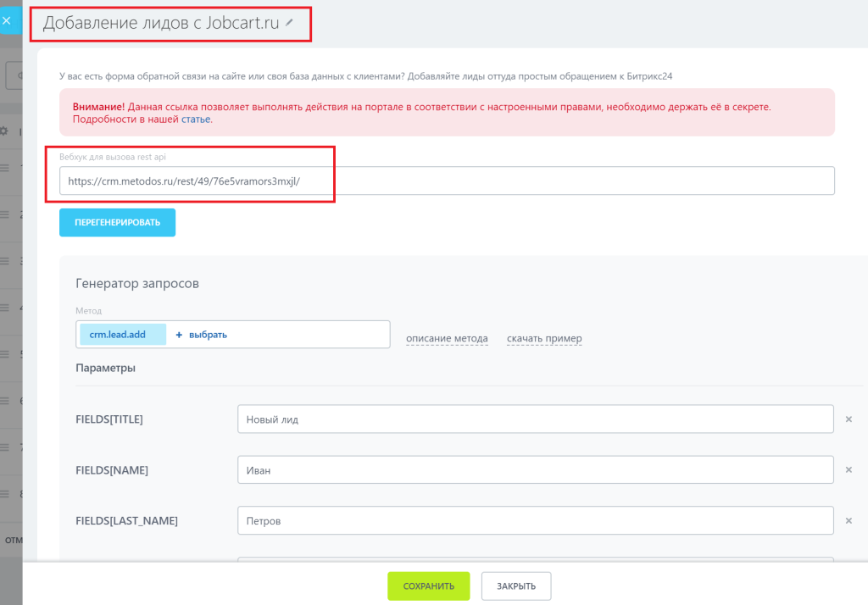This screenshot has height=605, width=868.
Task: Click the Вебхук для вызова rest api label
Action: pos(113,158)
